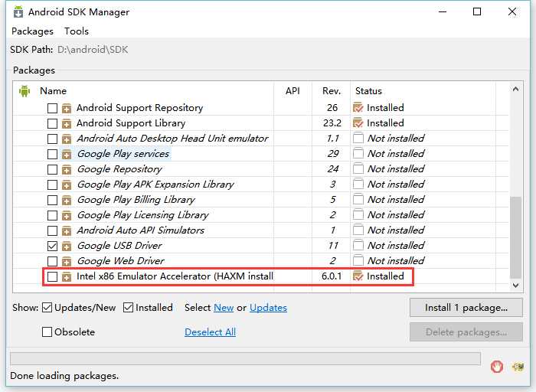Select the New packages link
Image resolution: width=536 pixels, height=392 pixels.
click(x=224, y=308)
